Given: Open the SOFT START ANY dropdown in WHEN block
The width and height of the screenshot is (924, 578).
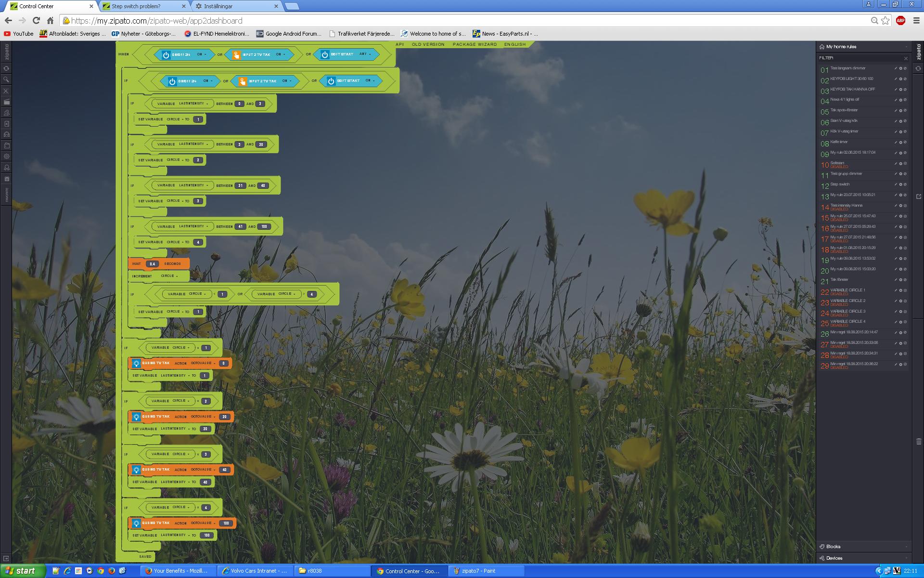Looking at the screenshot, I should tap(364, 54).
